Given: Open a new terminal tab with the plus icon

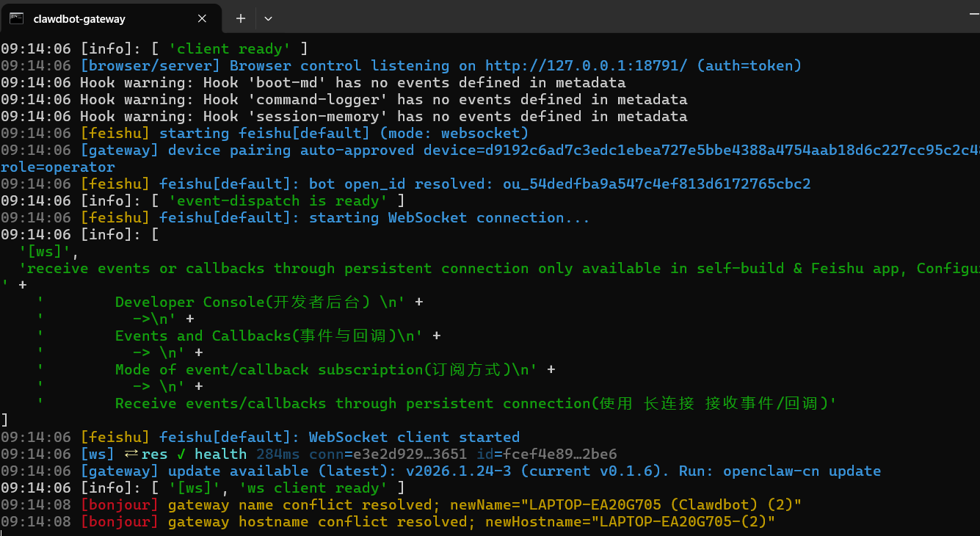Looking at the screenshot, I should (241, 18).
